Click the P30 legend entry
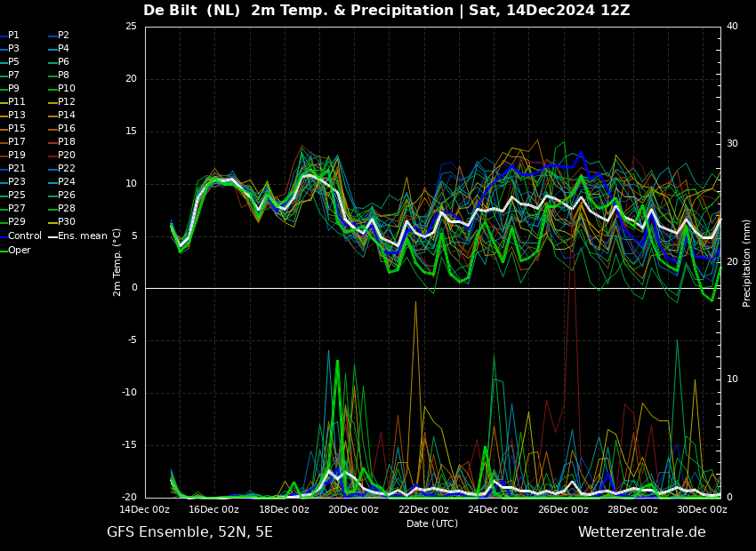756x551 pixels. pos(66,222)
